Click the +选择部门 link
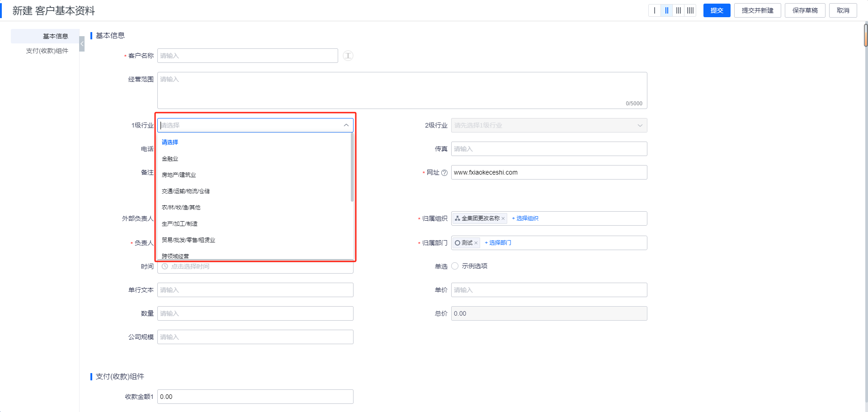This screenshot has height=412, width=868. 498,243
